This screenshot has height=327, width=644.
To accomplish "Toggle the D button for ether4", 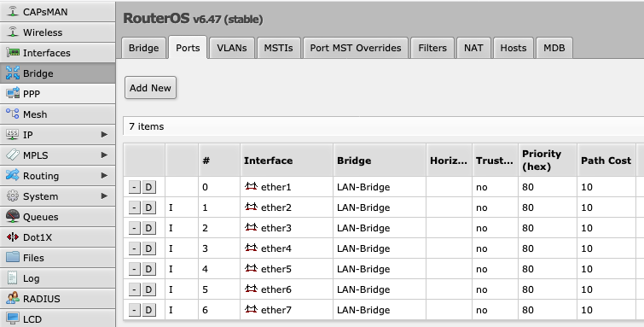I will click(149, 248).
